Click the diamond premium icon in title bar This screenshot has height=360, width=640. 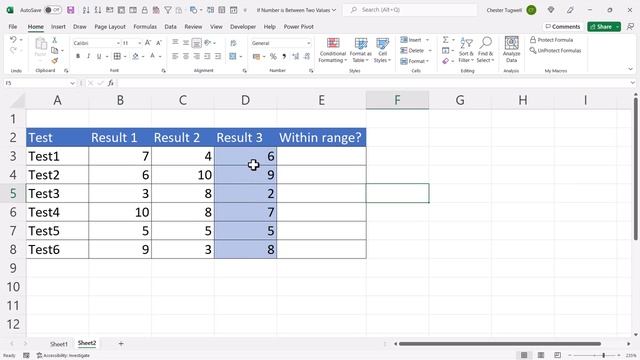(x=551, y=10)
